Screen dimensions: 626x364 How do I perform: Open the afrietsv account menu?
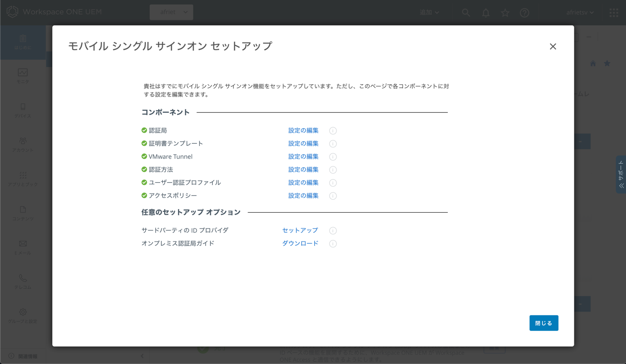[580, 13]
